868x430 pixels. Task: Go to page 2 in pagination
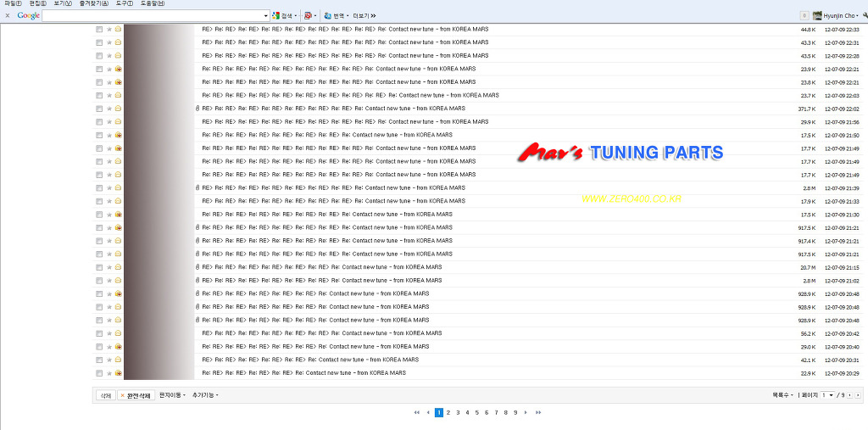(448, 412)
